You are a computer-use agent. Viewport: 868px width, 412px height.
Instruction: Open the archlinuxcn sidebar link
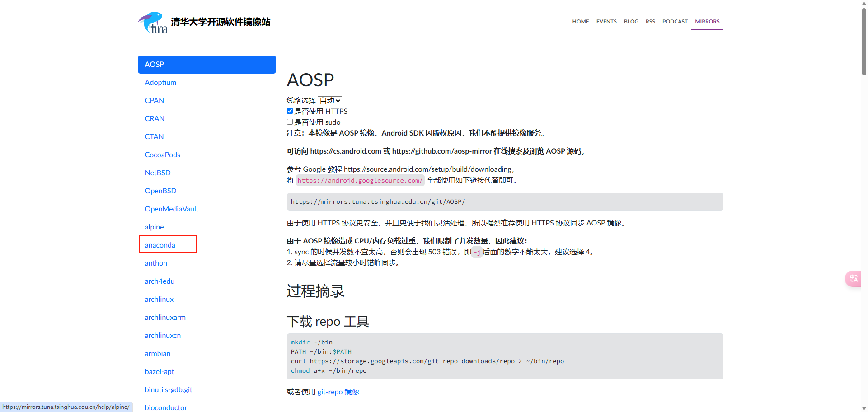coord(163,336)
